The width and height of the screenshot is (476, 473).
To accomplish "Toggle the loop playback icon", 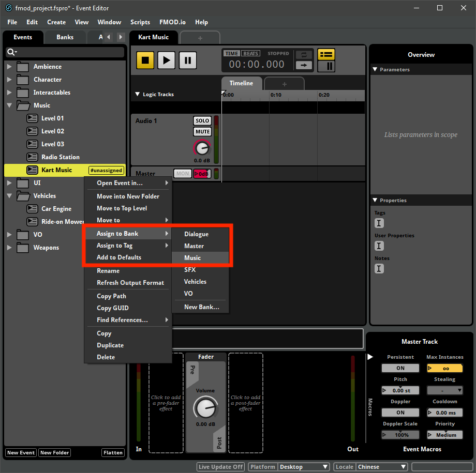I will (x=304, y=54).
